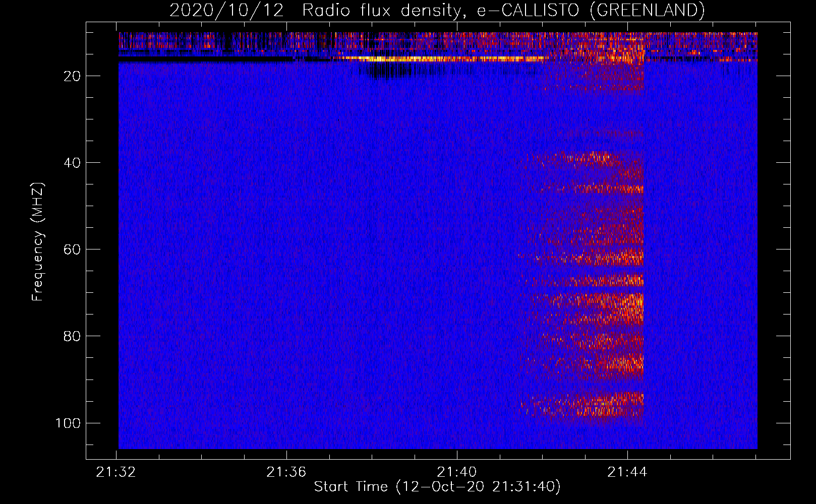
Task: Select the 21:44 time tick label
Action: pyautogui.click(x=627, y=472)
